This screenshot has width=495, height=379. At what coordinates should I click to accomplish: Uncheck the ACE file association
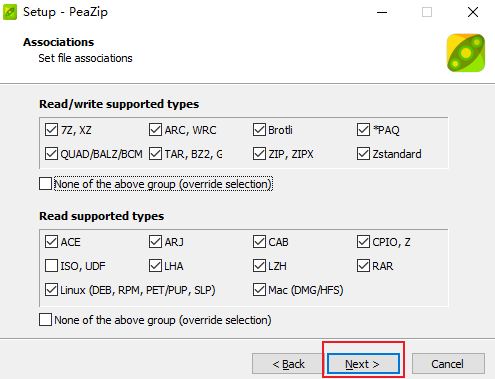(x=51, y=242)
